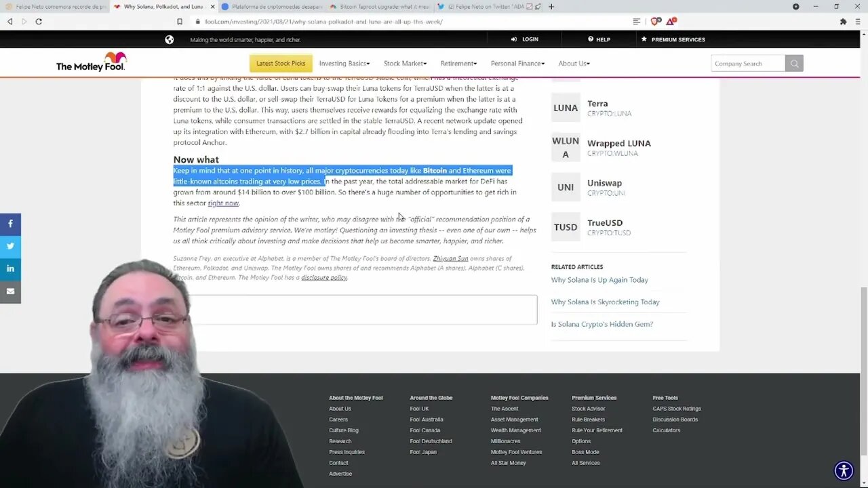
Task: Go back using the browser back arrow
Action: 9,22
